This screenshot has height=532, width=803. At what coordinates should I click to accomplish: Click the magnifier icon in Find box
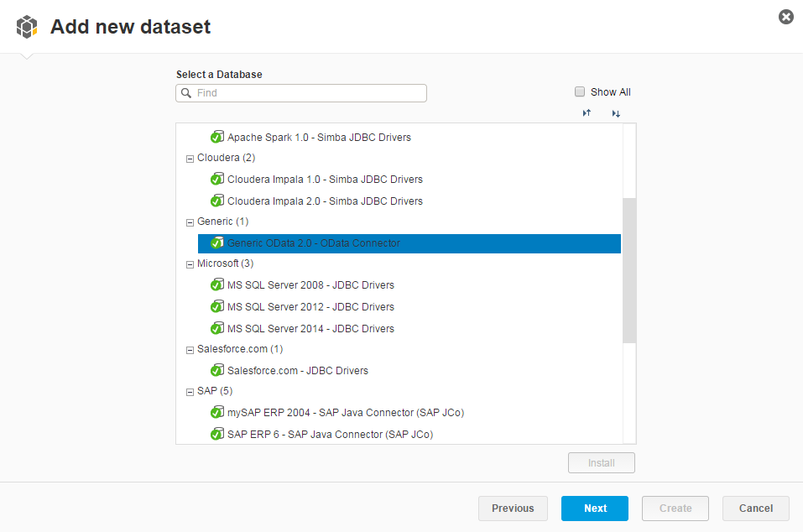point(186,92)
